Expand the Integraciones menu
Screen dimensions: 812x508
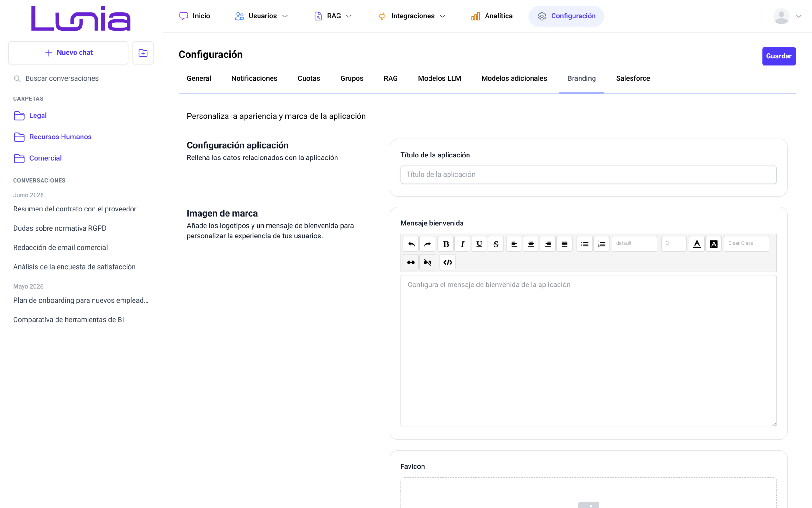[x=412, y=16]
